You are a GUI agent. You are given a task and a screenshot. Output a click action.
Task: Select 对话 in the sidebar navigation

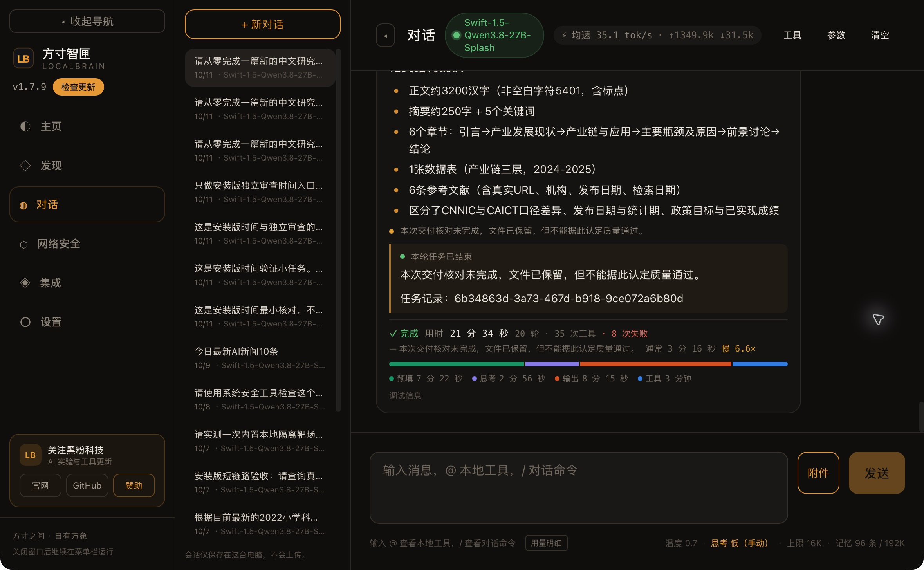coord(87,204)
